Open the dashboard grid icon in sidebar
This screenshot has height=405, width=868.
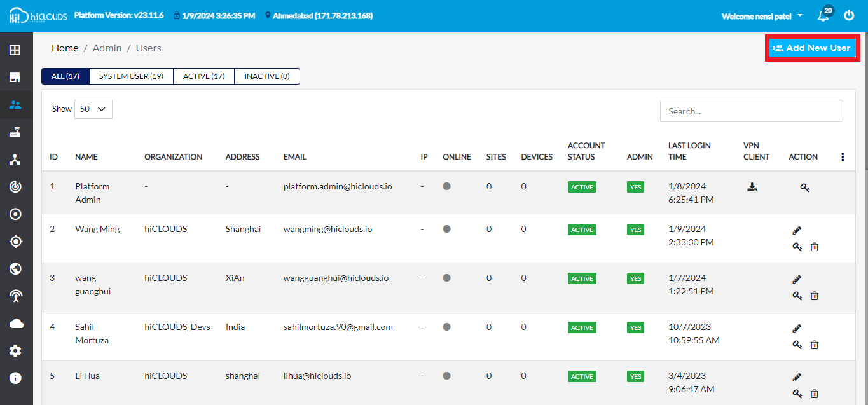(x=15, y=50)
